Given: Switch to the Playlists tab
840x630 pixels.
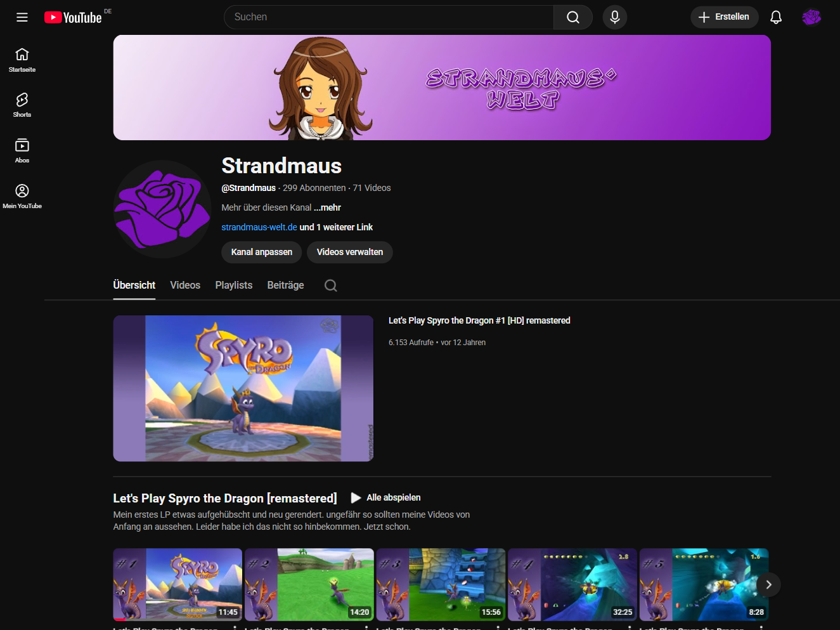Looking at the screenshot, I should coord(233,285).
